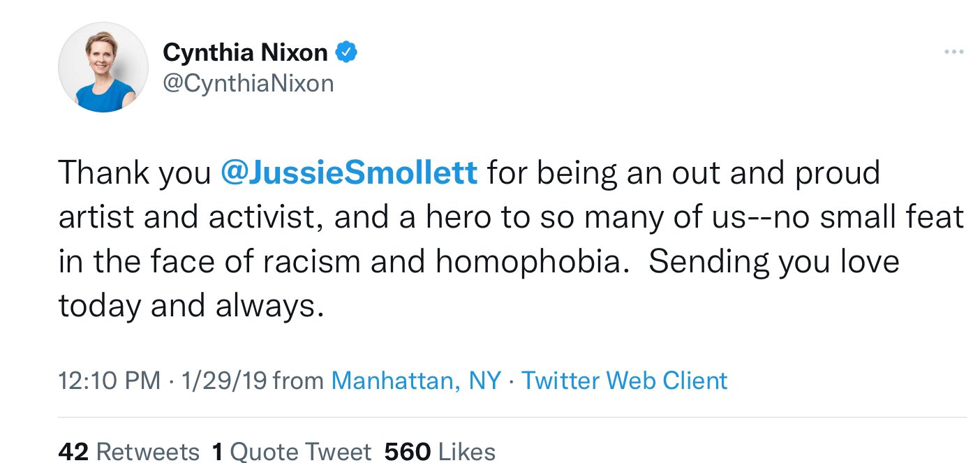Viewport: 980px width, 463px height.
Task: Click the 1/29/19 tweet date
Action: [x=223, y=381]
